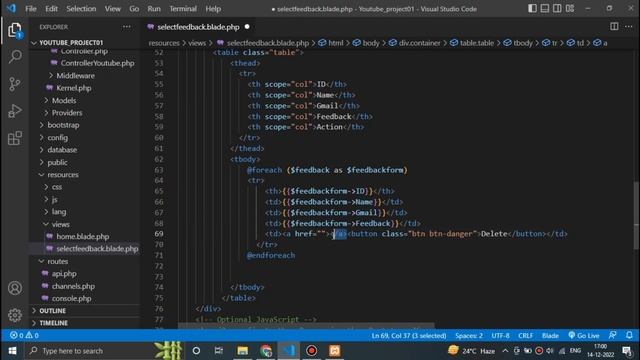Click the screen recorder icon on taskbar
Image resolution: width=640 pixels, height=360 pixels.
(311, 351)
